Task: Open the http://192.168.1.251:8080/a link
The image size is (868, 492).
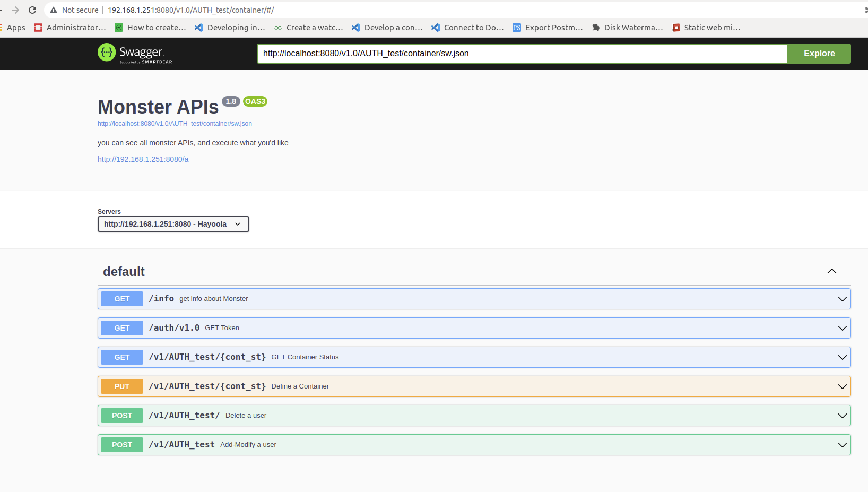Action: [143, 159]
